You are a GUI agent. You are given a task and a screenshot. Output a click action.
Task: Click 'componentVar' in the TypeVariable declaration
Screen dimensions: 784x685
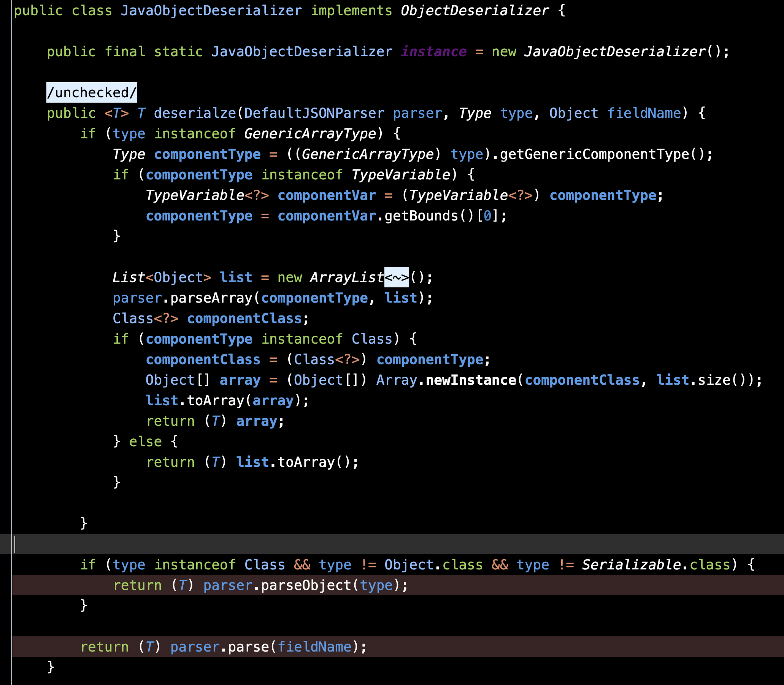(327, 195)
